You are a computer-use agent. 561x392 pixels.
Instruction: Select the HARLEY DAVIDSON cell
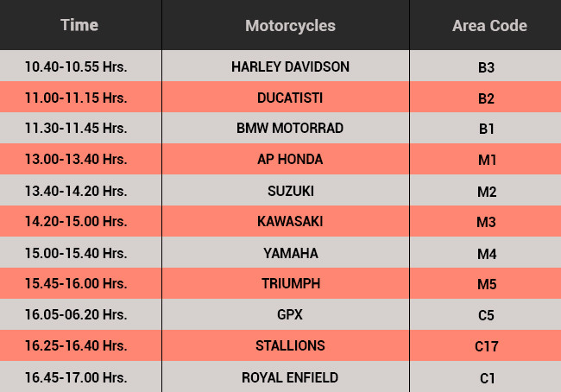point(290,66)
